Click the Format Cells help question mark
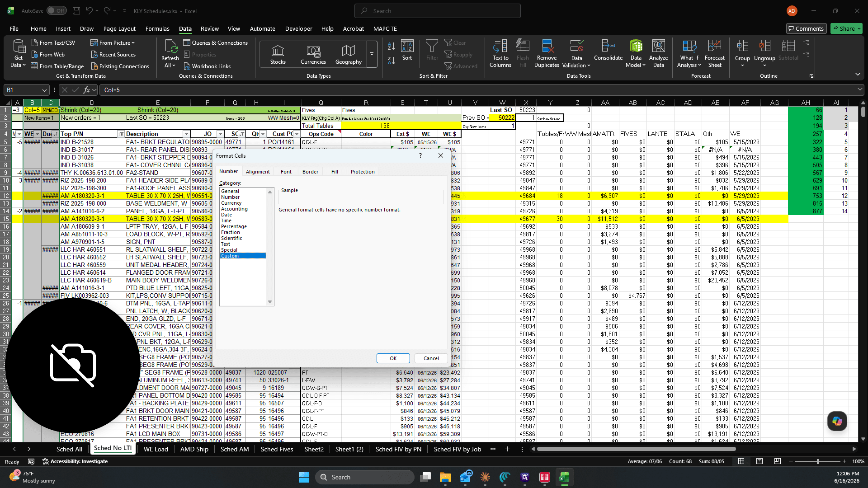The width and height of the screenshot is (868, 488). [x=420, y=155]
